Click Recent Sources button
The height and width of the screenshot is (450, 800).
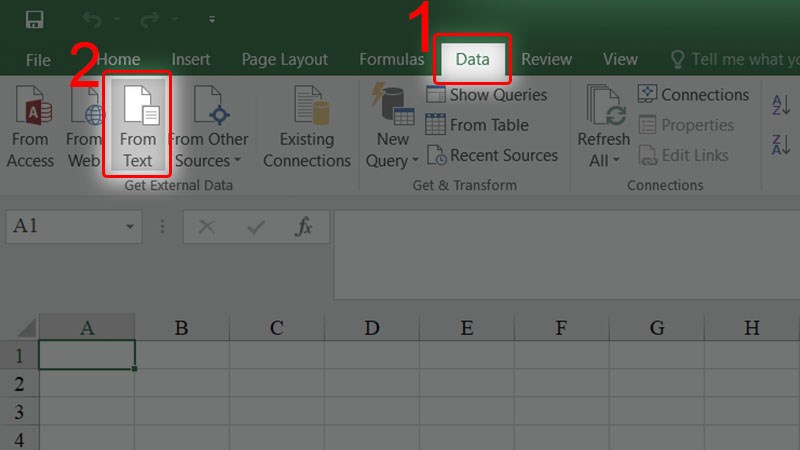pyautogui.click(x=492, y=155)
